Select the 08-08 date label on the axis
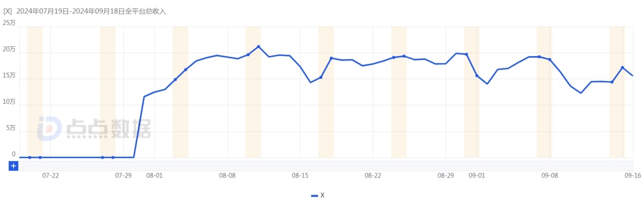The width and height of the screenshot is (644, 204). coord(227,176)
